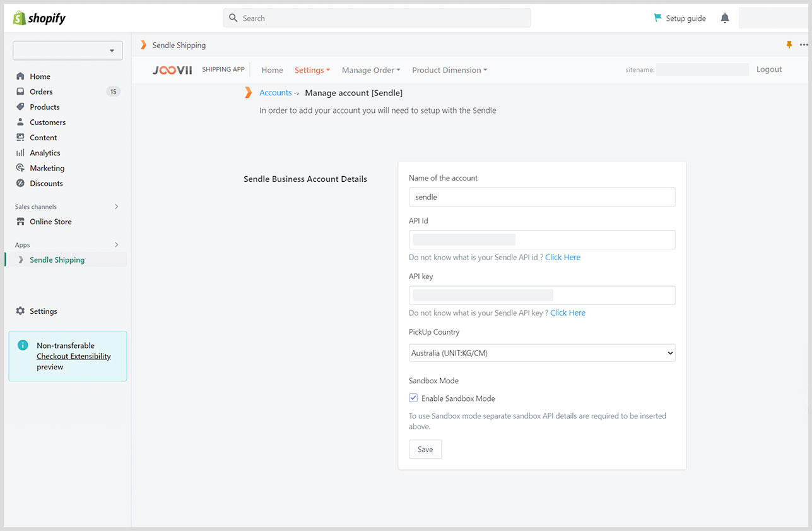Select Sendle Shipping app in sidebar
The width and height of the screenshot is (812, 531).
pyautogui.click(x=57, y=260)
